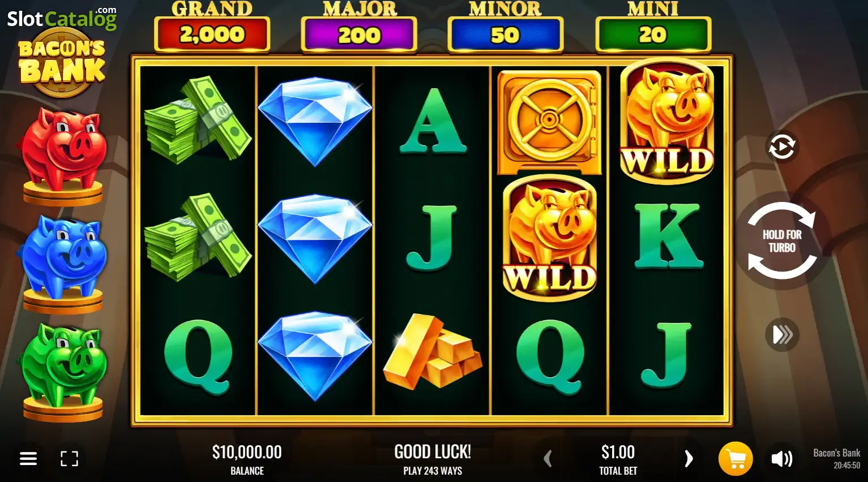Select the Grand 2,000 jackpot box
868x482 pixels.
[212, 35]
